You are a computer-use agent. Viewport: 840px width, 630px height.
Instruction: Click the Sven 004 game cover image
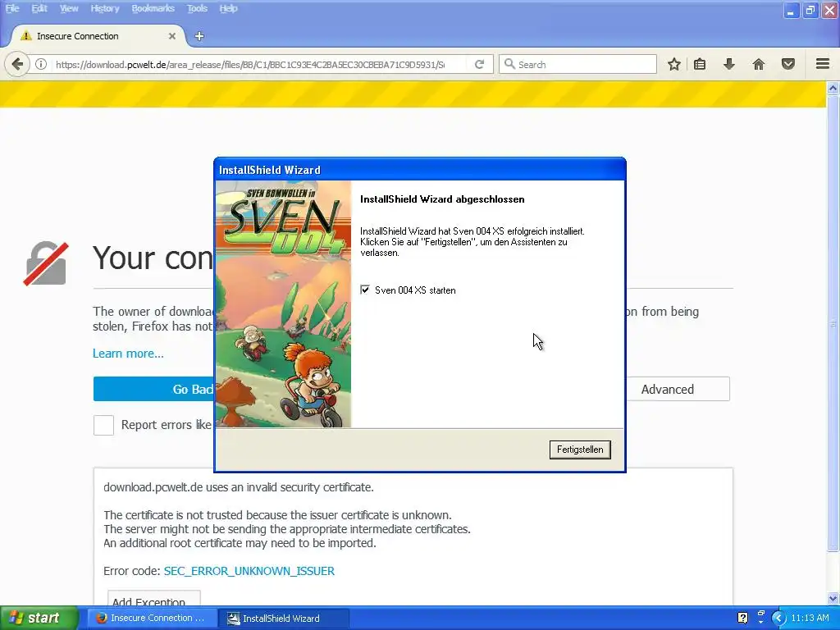[x=283, y=304]
